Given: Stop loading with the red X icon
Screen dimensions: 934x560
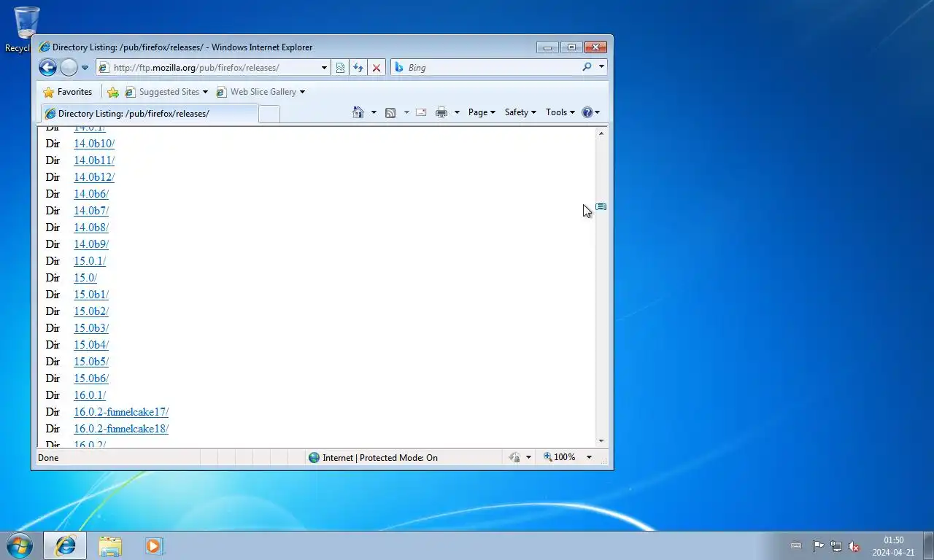Looking at the screenshot, I should point(377,68).
